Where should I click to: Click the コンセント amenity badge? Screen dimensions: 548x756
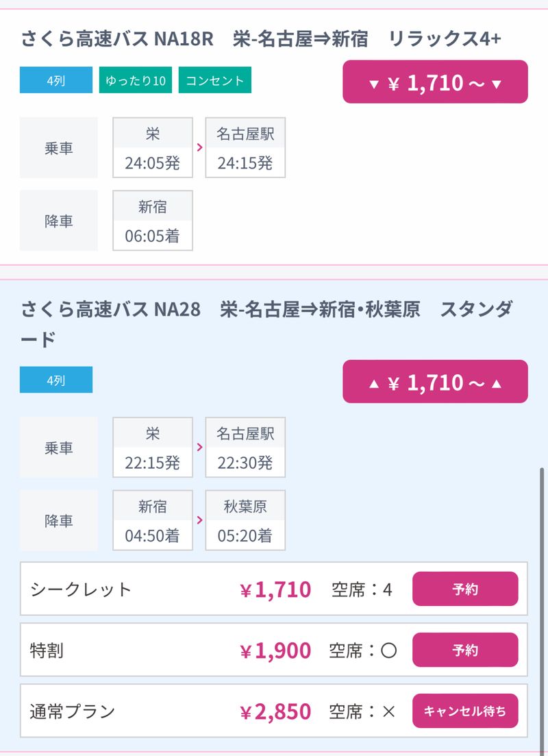coord(215,80)
